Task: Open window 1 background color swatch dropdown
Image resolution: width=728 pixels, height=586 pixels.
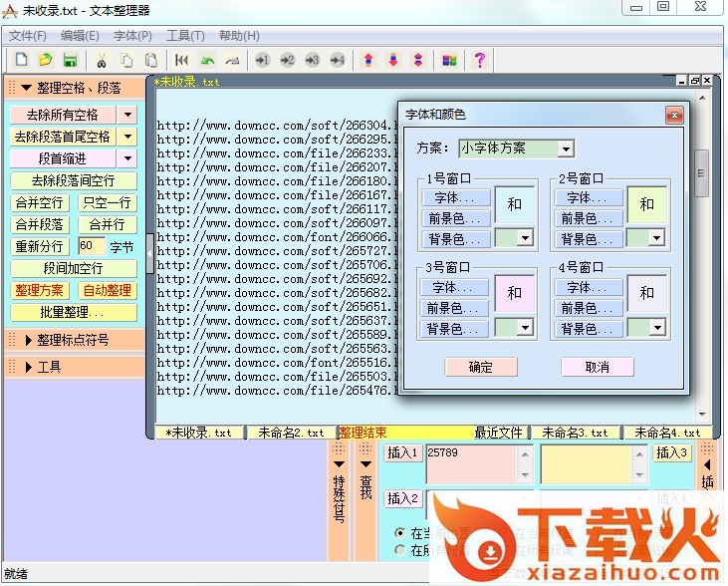Action: (524, 238)
